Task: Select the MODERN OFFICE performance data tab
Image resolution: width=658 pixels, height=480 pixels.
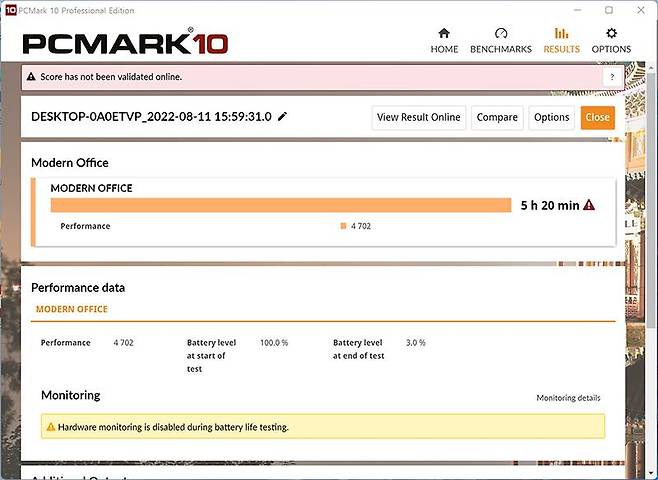Action: 71,310
